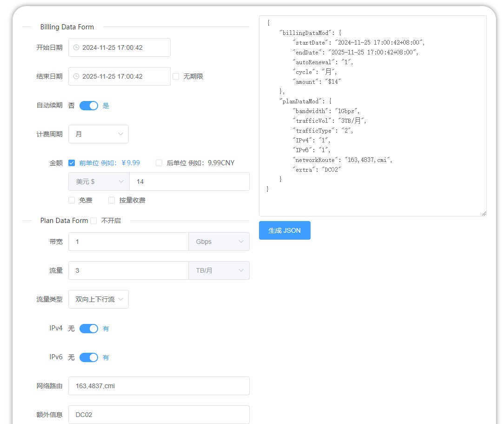Click the 生成 JSON button

pyautogui.click(x=285, y=230)
